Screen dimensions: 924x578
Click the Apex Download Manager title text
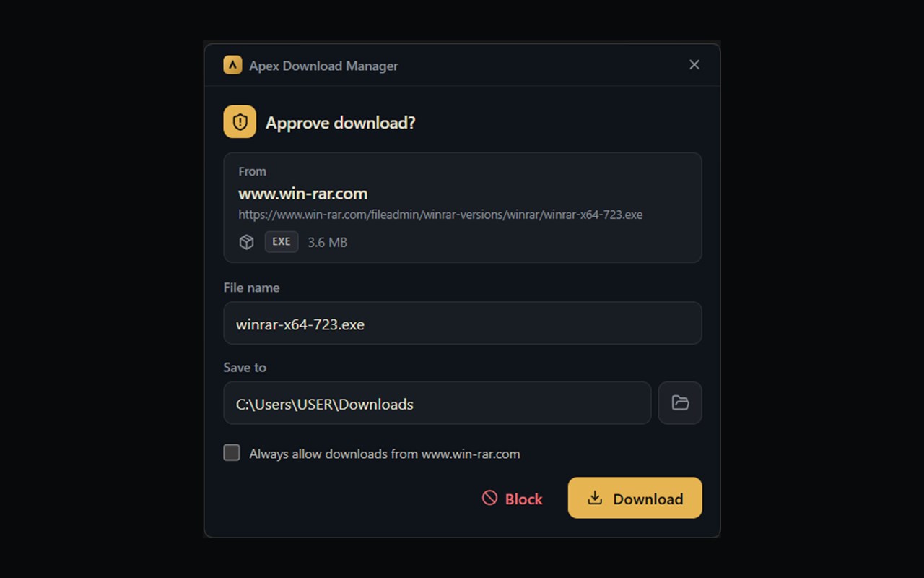(323, 66)
